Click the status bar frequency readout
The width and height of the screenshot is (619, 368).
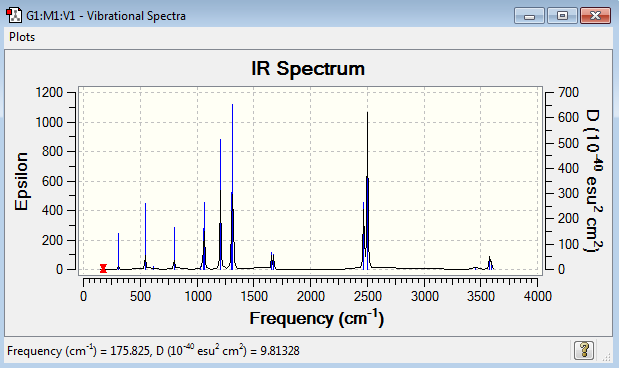click(x=153, y=351)
